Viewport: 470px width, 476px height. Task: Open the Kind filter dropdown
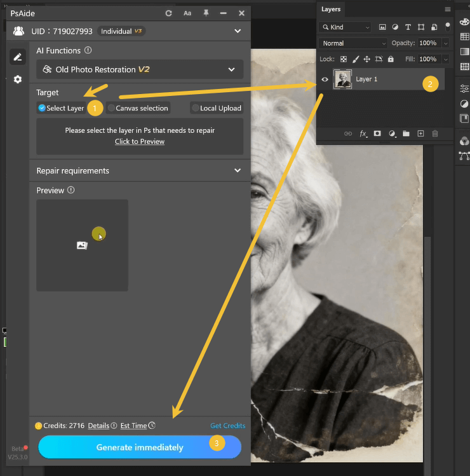[x=346, y=27]
